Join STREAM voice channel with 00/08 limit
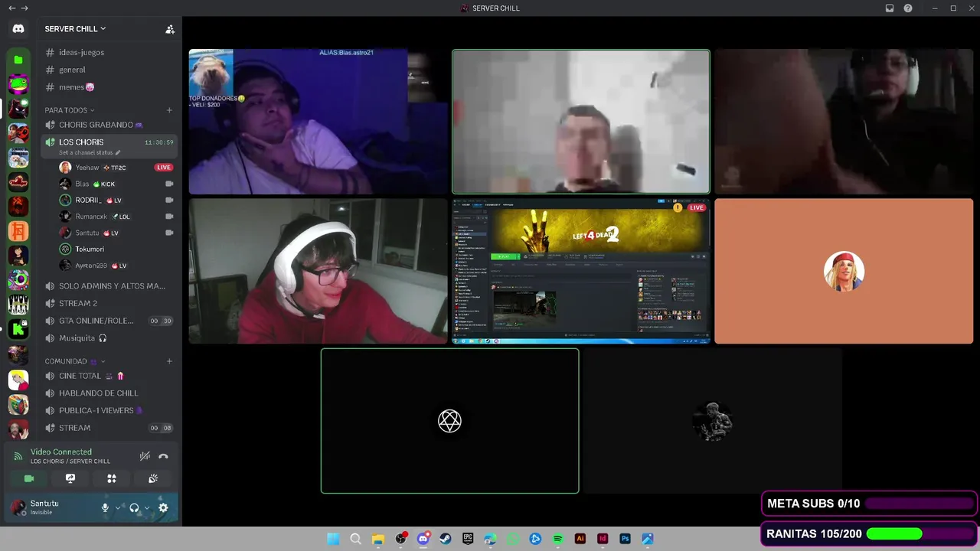This screenshot has height=551, width=980. tap(107, 428)
